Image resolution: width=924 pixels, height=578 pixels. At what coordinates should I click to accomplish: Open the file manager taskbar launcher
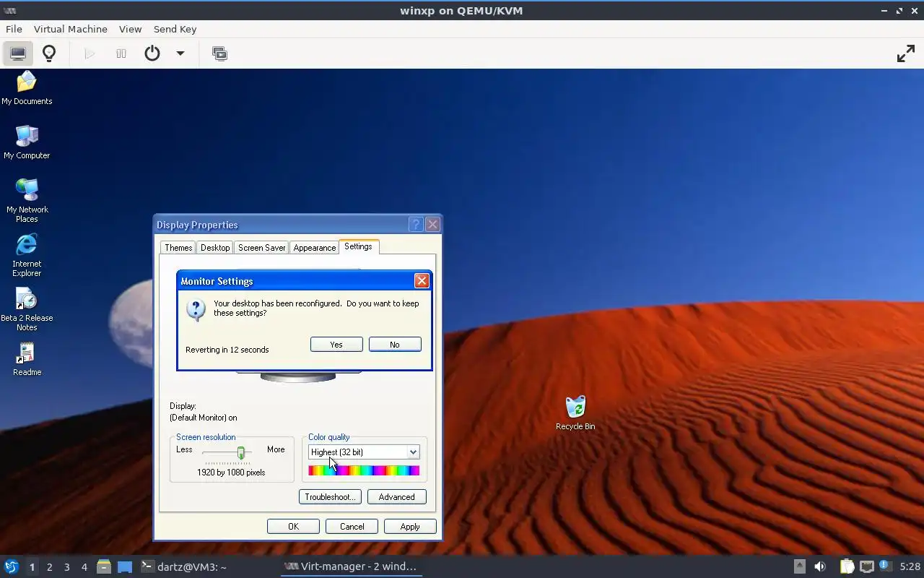tap(104, 566)
